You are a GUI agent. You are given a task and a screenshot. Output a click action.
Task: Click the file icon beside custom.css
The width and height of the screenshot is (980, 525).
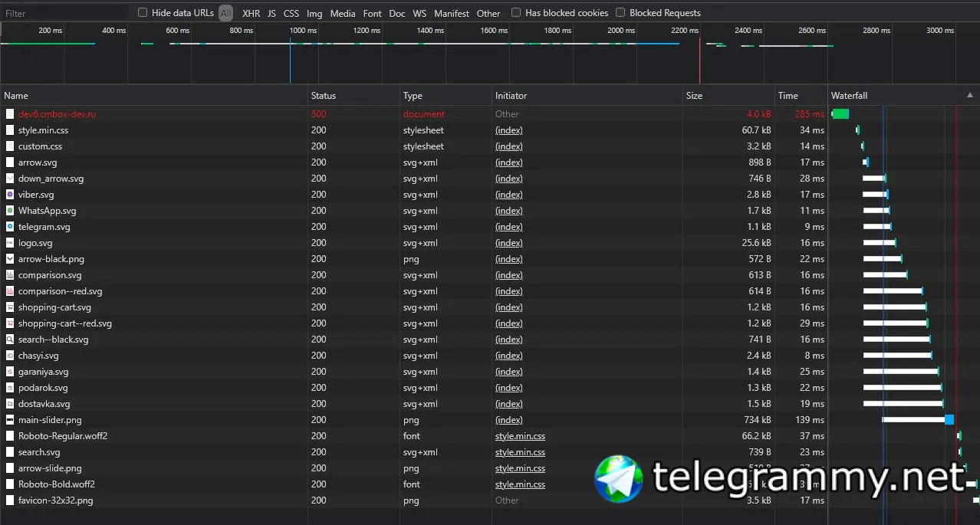tap(10, 146)
